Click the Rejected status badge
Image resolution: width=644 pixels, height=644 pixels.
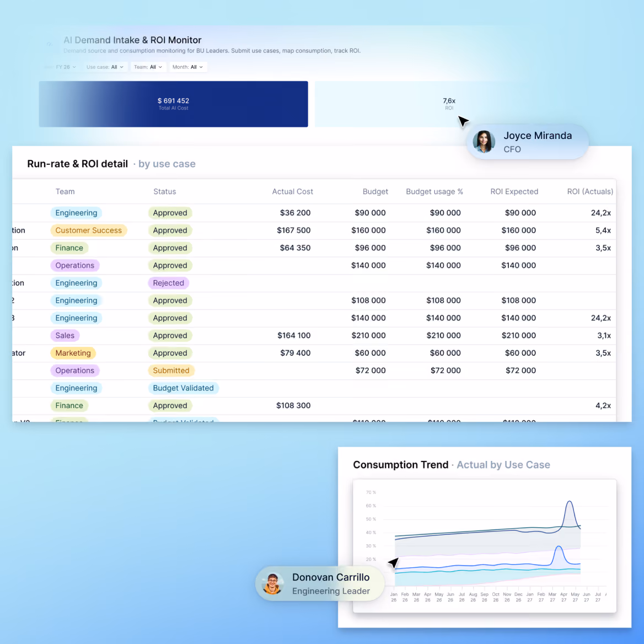pos(168,283)
